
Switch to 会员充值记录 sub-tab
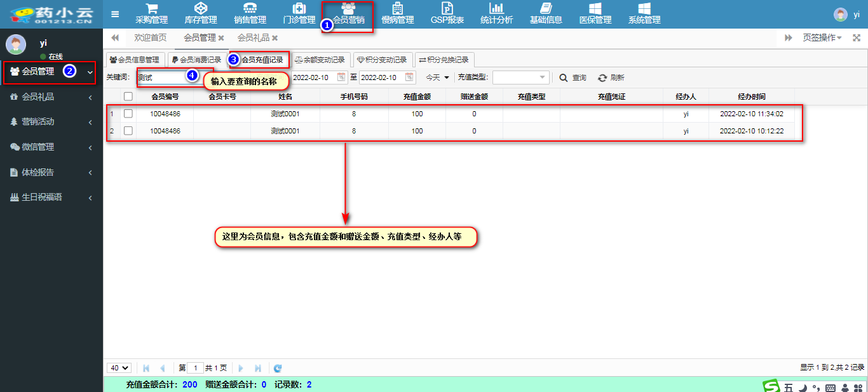pos(259,60)
